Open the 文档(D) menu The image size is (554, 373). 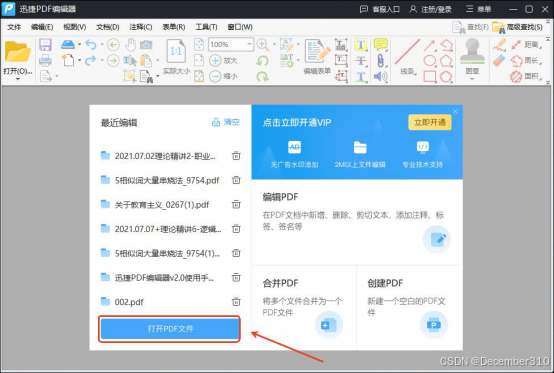click(107, 27)
